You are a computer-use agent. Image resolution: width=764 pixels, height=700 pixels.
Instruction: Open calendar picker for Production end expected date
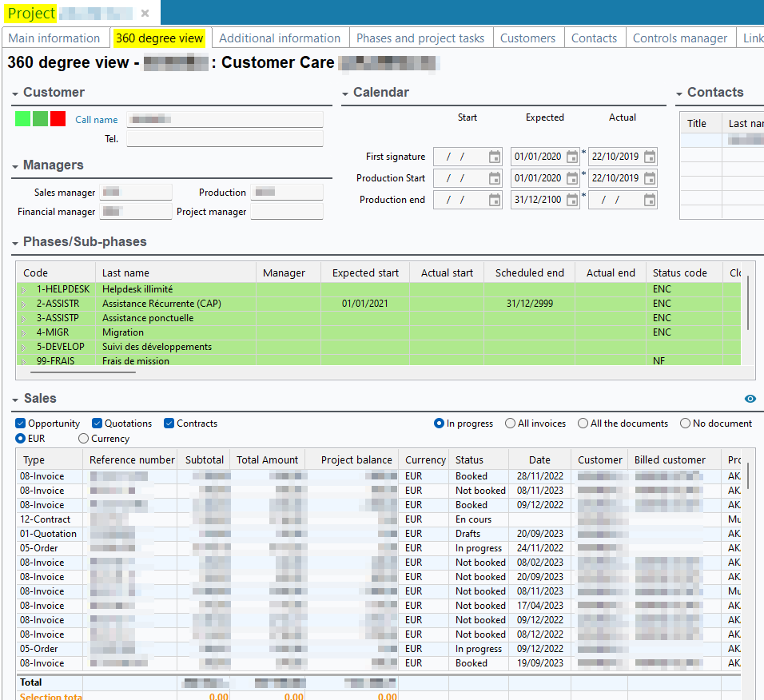[x=572, y=200]
